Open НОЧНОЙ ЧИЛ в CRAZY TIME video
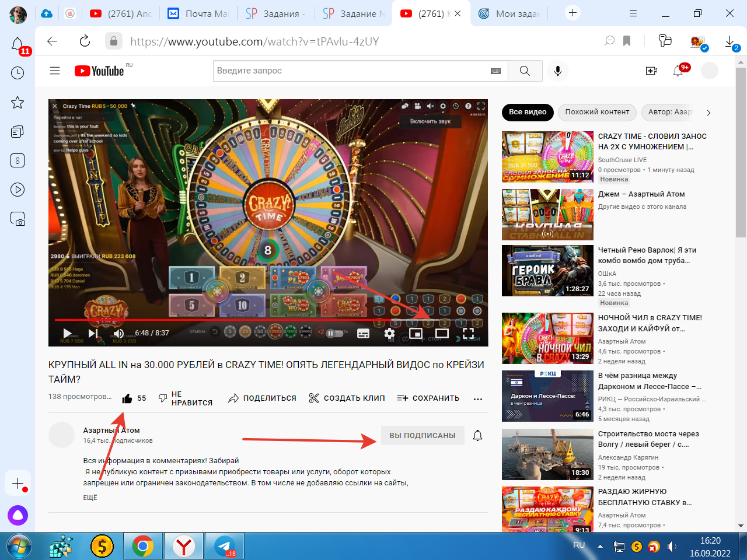 point(650,323)
